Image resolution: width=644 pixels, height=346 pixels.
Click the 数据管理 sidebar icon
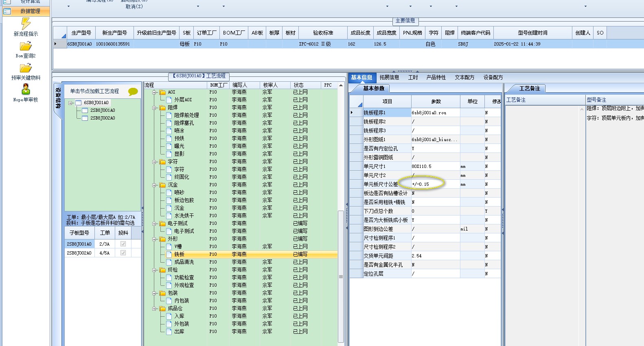7,11
